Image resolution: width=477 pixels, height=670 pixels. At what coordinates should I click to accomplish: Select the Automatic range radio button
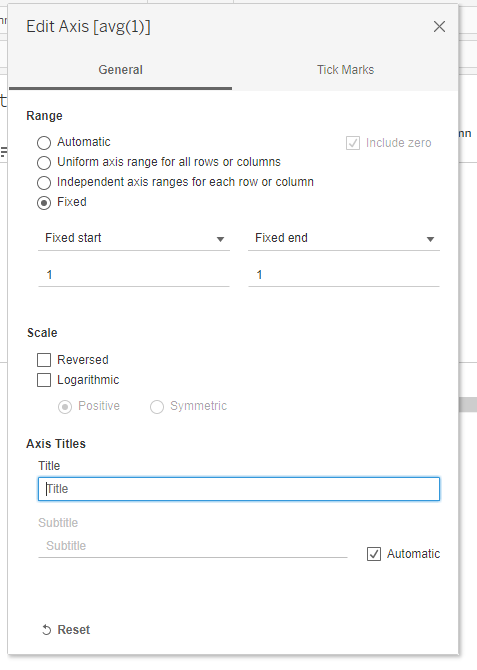coord(44,143)
